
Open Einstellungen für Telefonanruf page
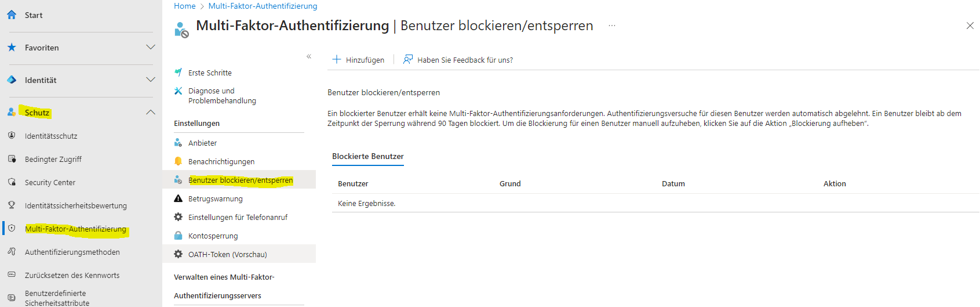(x=238, y=217)
